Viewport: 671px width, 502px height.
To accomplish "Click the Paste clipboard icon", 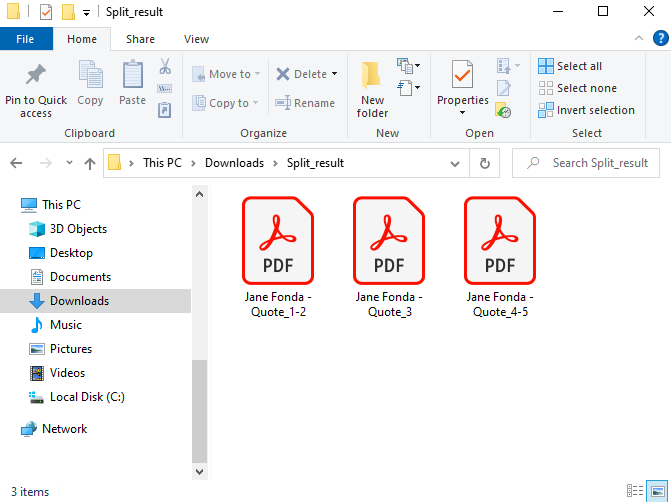I will pyautogui.click(x=132, y=76).
